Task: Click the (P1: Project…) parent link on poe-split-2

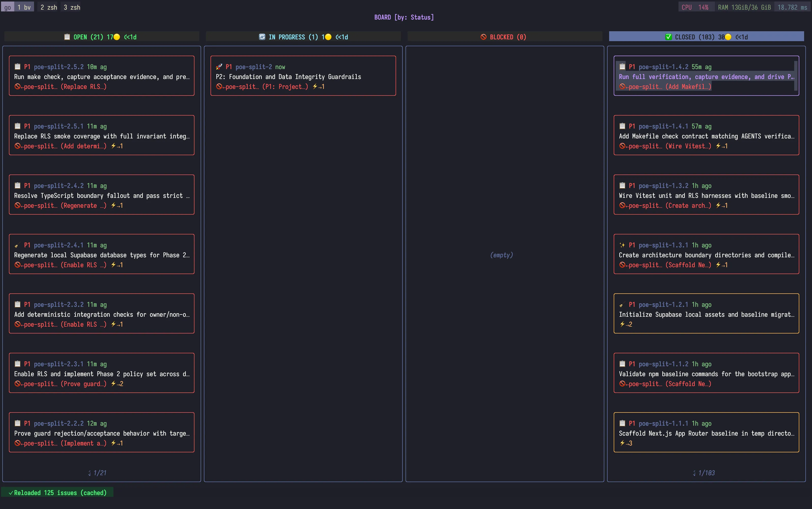Action: coord(287,87)
